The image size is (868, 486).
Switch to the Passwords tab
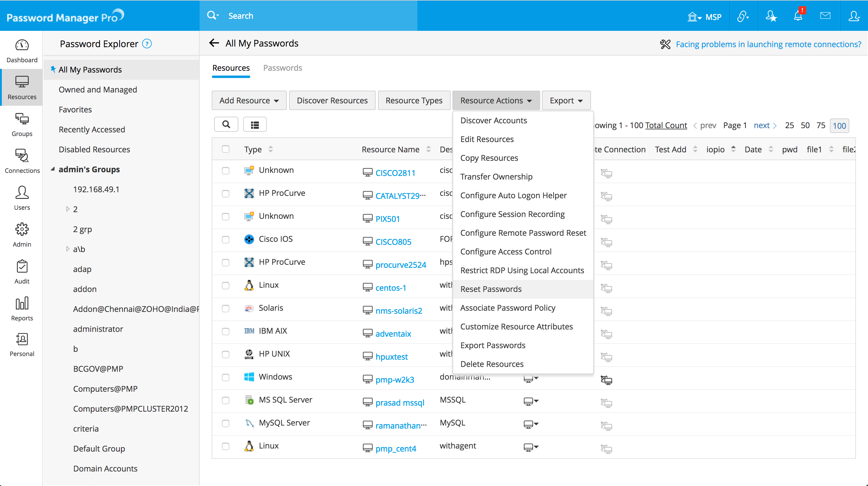click(282, 68)
